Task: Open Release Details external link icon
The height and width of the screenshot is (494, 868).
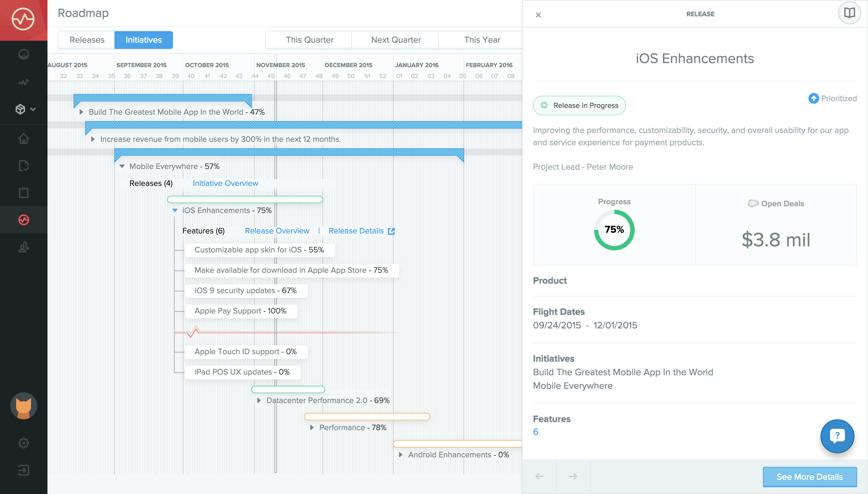Action: (x=391, y=231)
